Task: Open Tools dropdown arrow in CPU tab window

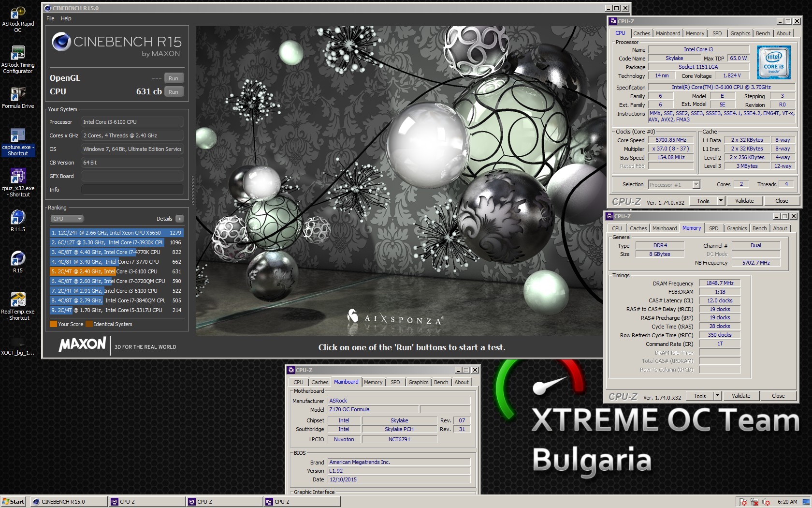Action: tap(721, 201)
